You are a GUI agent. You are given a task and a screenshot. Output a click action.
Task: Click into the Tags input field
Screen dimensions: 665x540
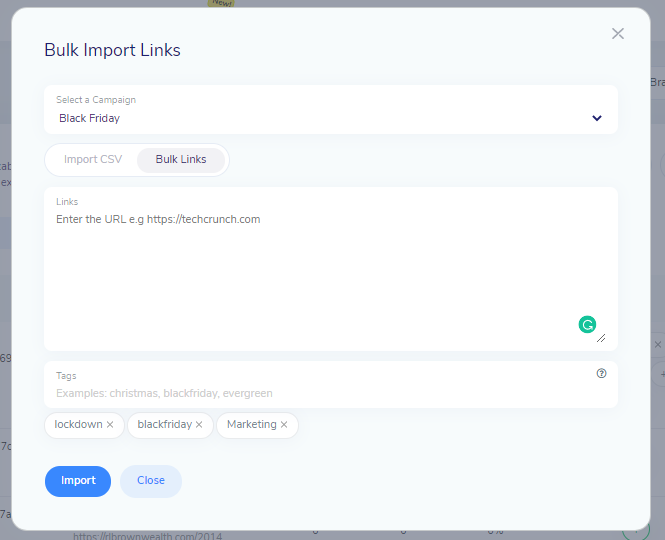(x=320, y=393)
